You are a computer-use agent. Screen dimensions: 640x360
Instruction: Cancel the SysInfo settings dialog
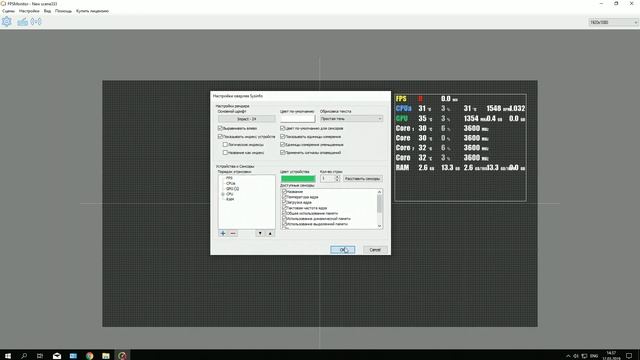coord(375,250)
